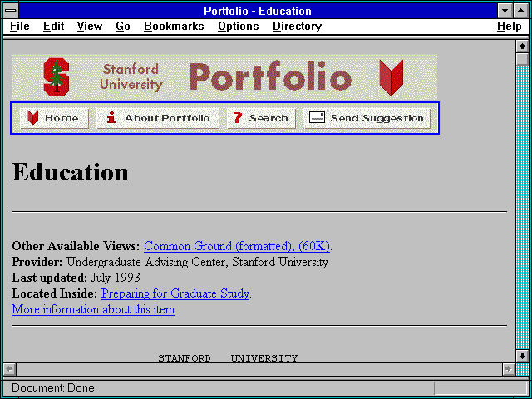Click the progress bar in status bar

point(480,388)
